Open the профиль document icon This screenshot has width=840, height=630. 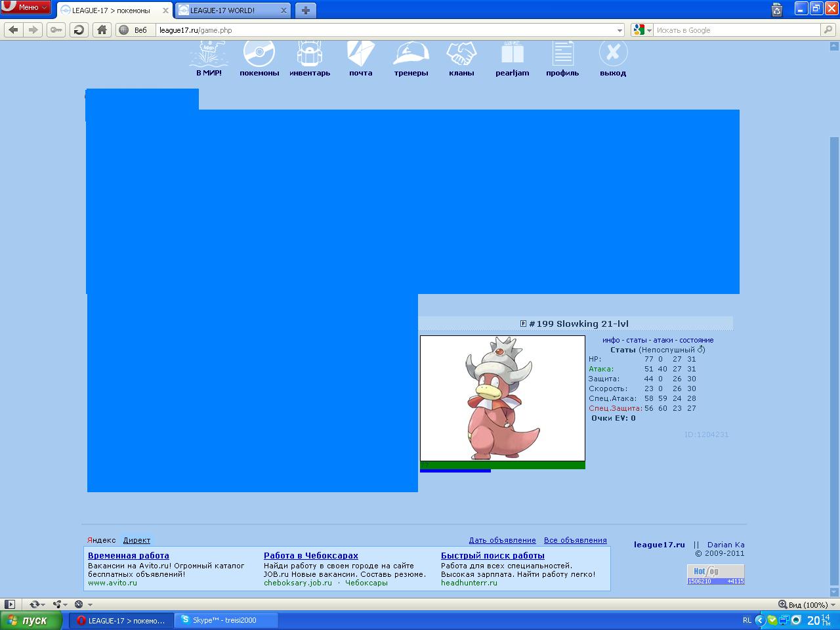(562, 54)
